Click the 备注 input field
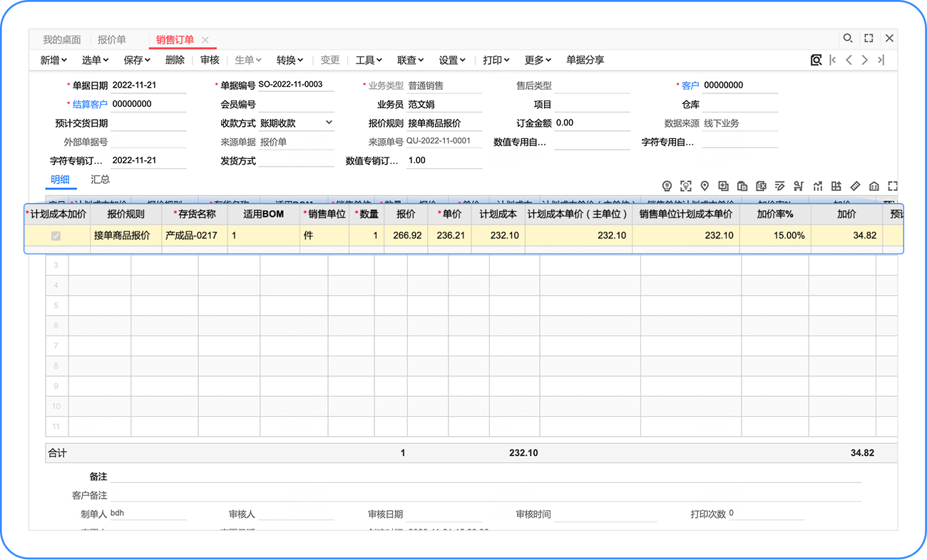 coord(485,475)
